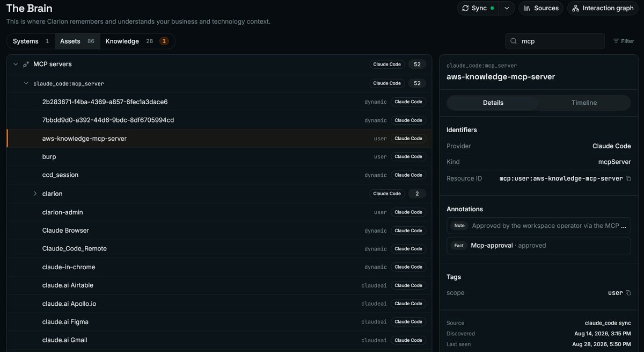644x352 pixels.
Task: Switch to the Timeline tab
Action: 584,103
